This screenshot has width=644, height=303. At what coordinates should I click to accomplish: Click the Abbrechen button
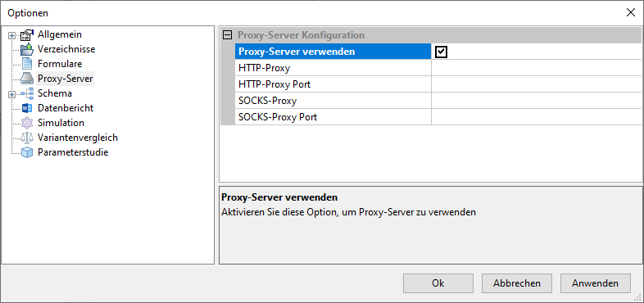517,283
